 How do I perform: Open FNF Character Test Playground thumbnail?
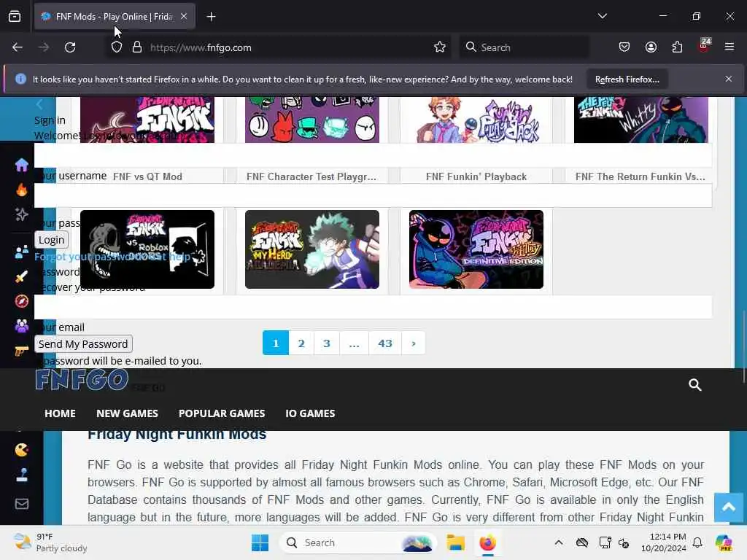312,120
